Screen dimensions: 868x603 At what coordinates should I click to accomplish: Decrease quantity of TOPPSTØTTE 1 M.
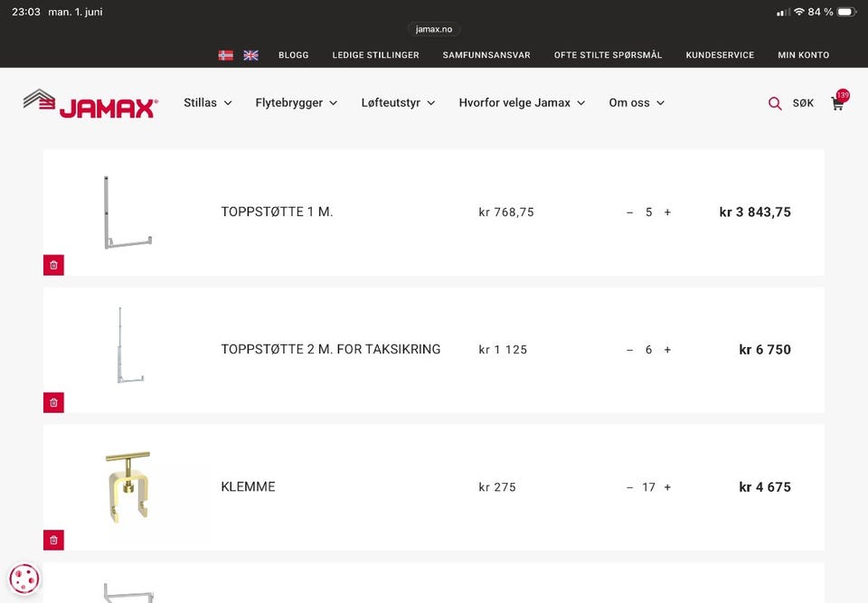point(629,212)
